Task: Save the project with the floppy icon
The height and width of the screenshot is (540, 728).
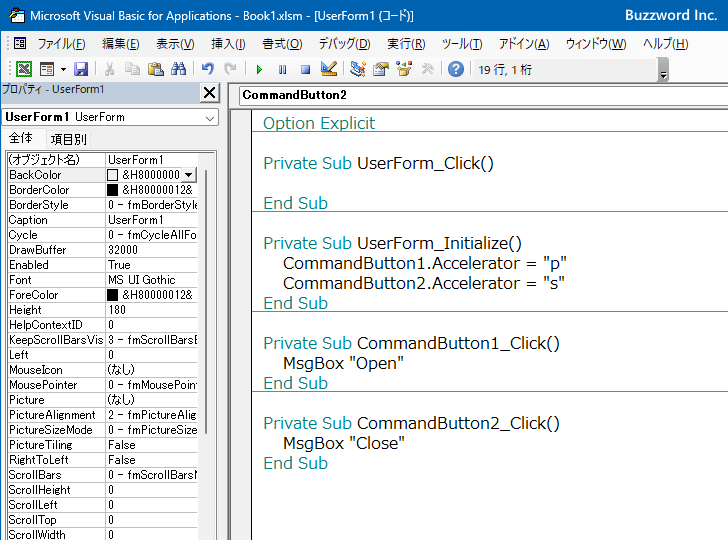Action: pos(81,69)
